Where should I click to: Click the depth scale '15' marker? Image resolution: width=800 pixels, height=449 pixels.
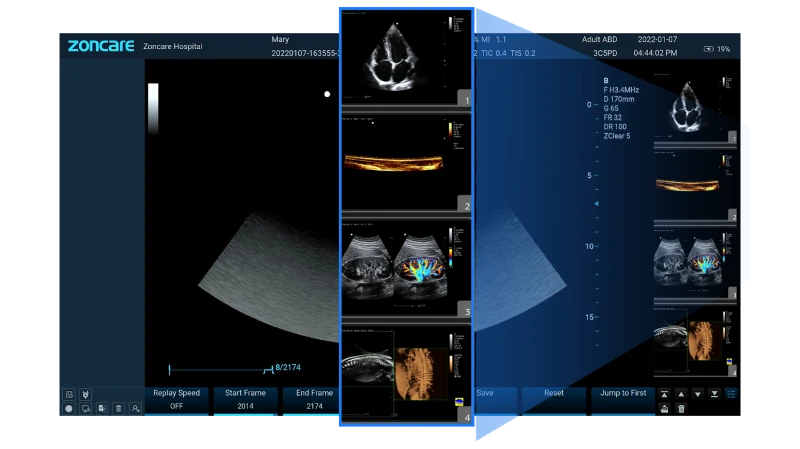[x=589, y=317]
